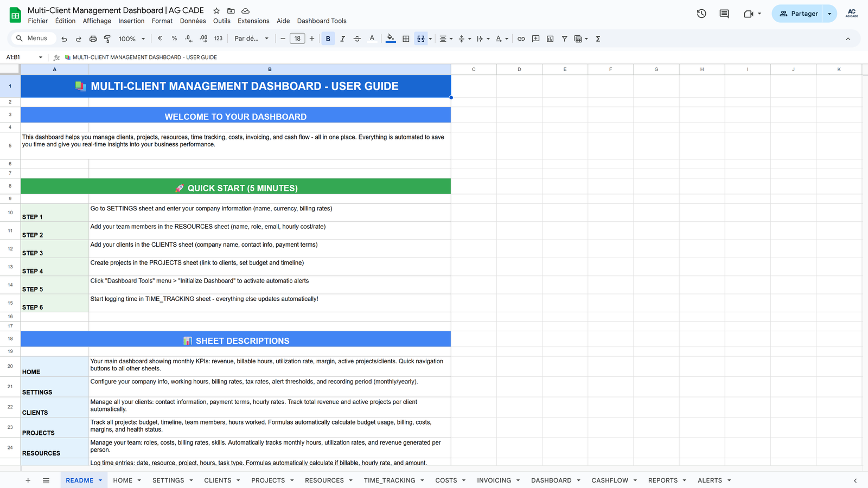Toggle bold formatting
868x488 pixels.
[x=328, y=38]
